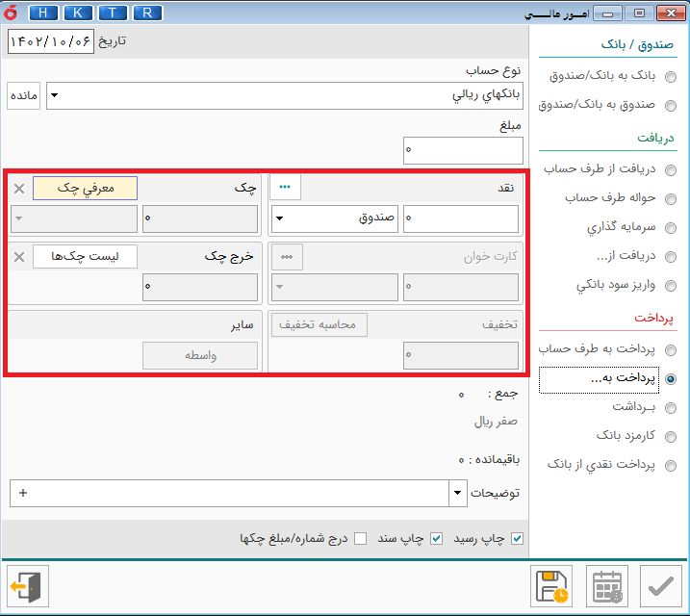Enable درج شماره/مبلغ چکها checkbox

click(360, 538)
